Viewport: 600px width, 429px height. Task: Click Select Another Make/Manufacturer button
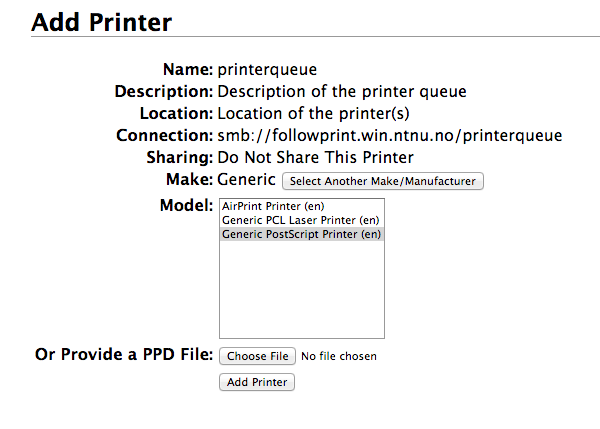point(383,181)
